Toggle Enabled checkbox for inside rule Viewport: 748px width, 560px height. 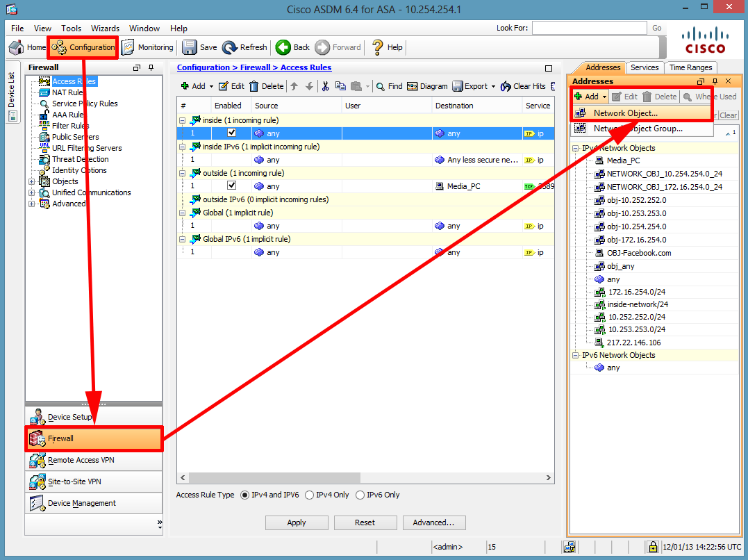231,133
